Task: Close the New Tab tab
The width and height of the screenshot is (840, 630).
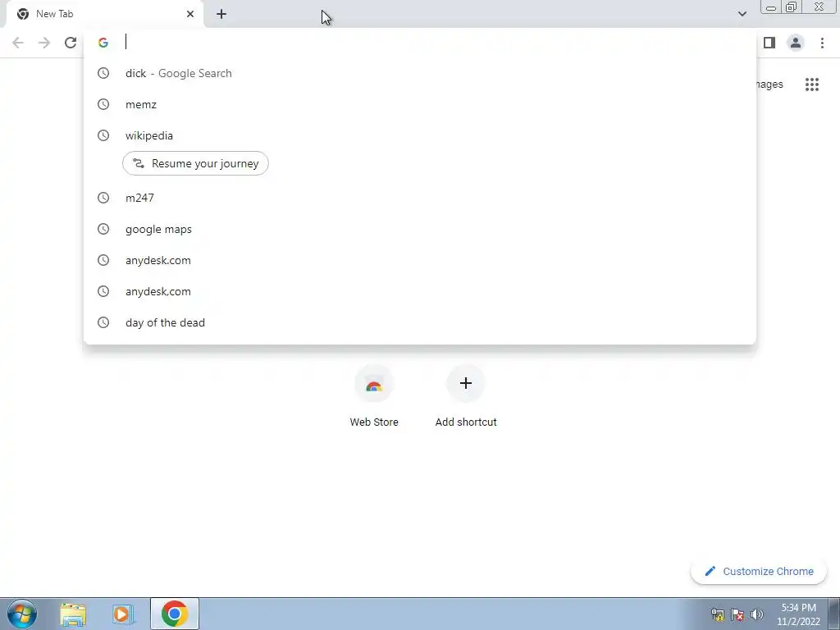Action: tap(190, 14)
